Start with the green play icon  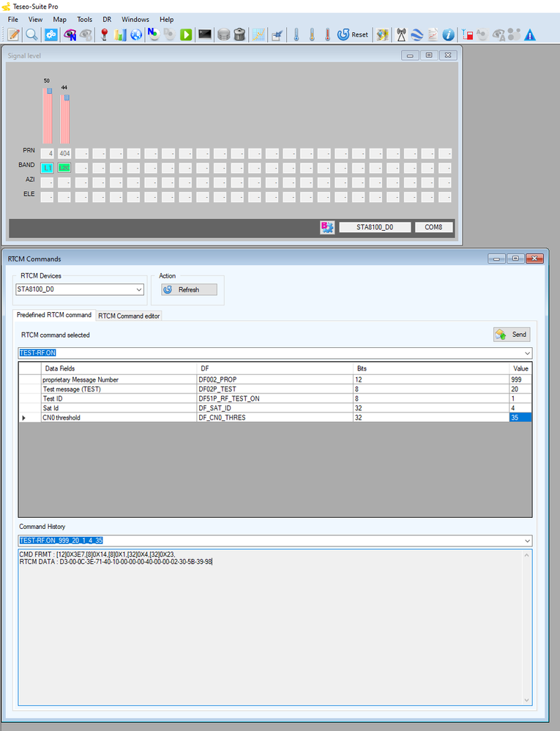186,34
